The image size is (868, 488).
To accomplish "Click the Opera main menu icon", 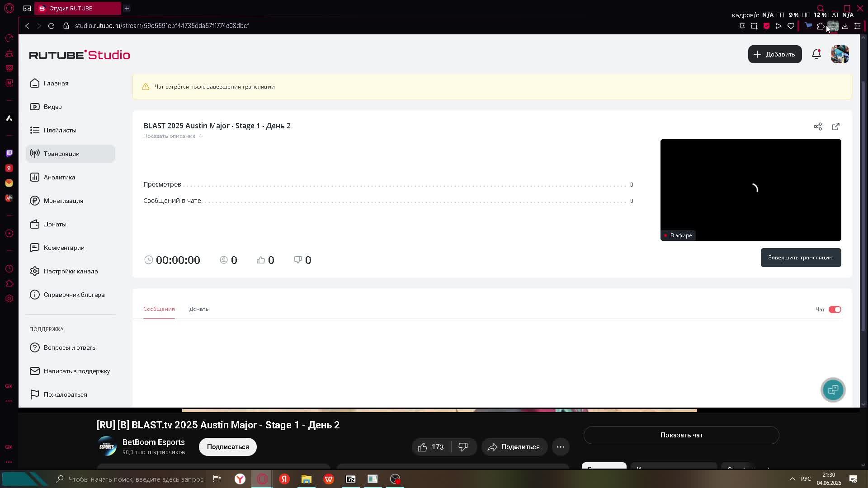I will [9, 8].
